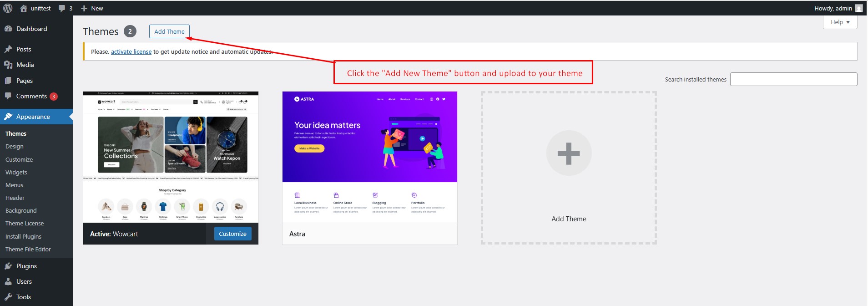Go to Menus submenu link

coord(15,185)
